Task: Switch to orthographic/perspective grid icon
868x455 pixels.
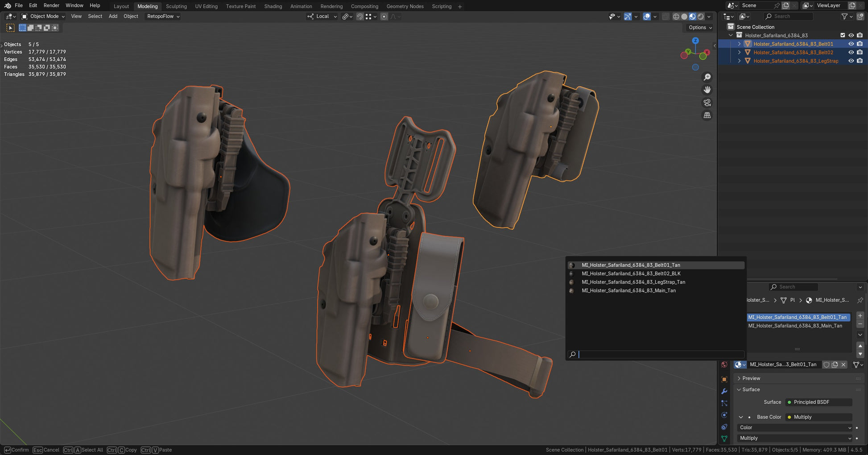Action: point(707,115)
